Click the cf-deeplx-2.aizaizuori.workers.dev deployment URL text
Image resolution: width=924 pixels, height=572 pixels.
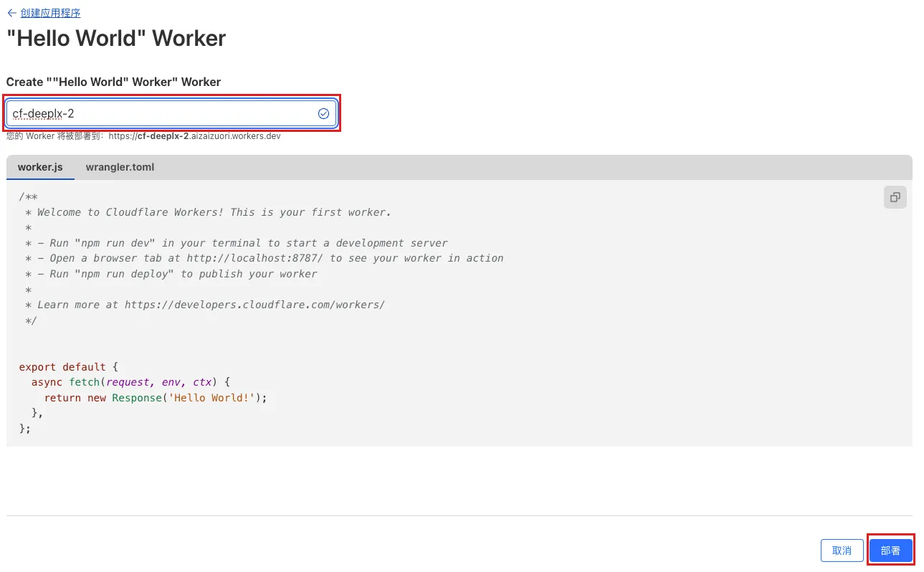pos(194,136)
